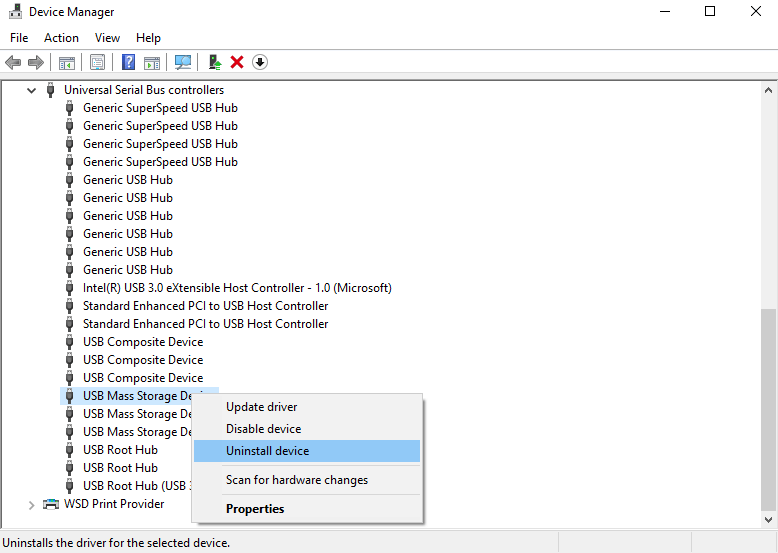Open the Properties sheet toolbar icon
This screenshot has height=553, width=778.
(x=98, y=62)
